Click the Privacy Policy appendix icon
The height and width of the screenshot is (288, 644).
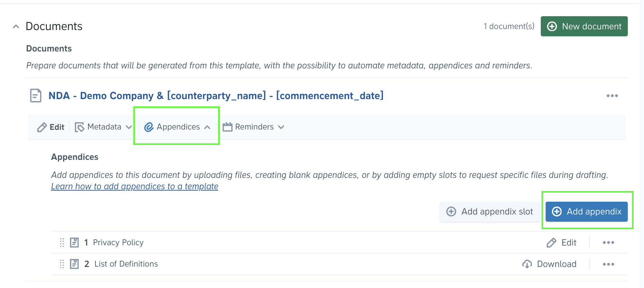[74, 242]
